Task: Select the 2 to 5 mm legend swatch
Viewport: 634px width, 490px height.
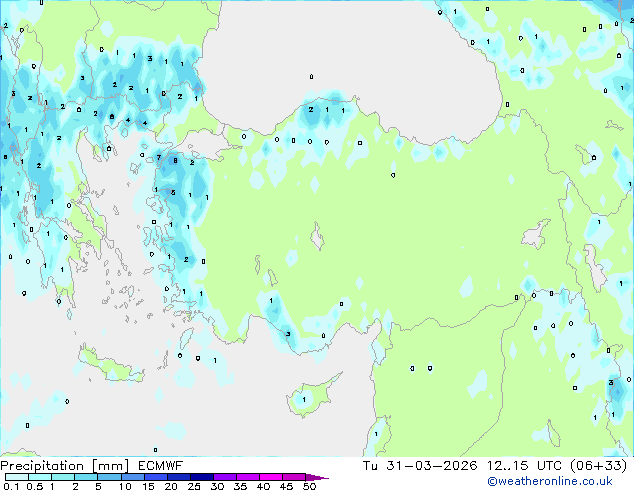Action: [x=86, y=477]
